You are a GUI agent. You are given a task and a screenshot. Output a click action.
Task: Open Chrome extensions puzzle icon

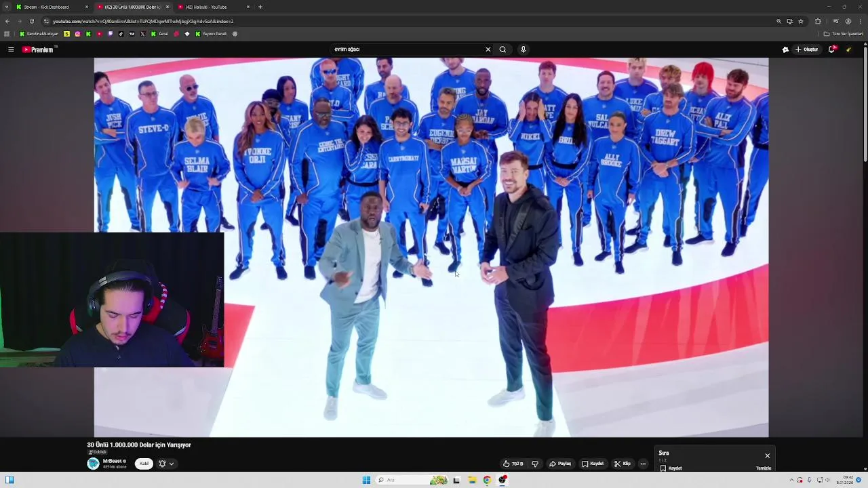click(x=818, y=21)
